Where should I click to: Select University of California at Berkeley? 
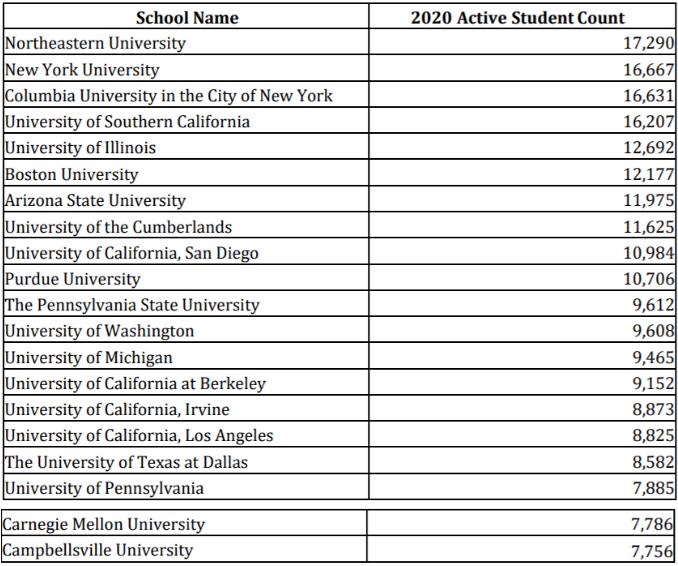135,383
